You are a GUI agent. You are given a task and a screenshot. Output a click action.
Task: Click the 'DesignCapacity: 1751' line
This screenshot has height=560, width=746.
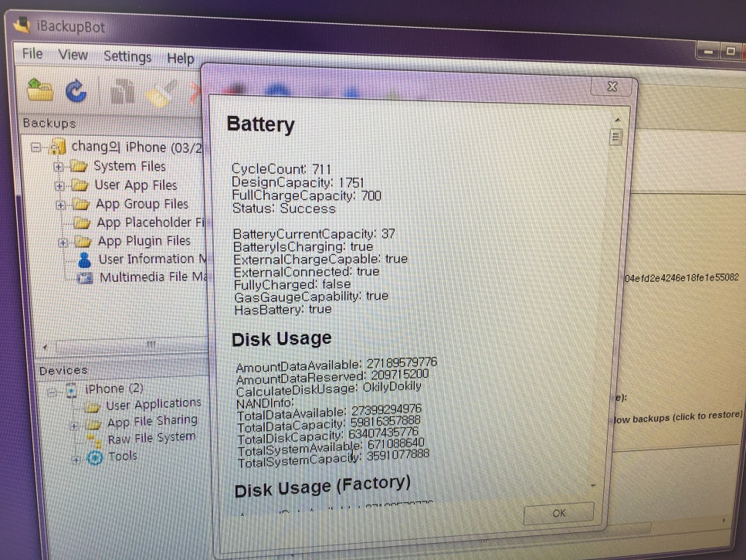pos(298,182)
